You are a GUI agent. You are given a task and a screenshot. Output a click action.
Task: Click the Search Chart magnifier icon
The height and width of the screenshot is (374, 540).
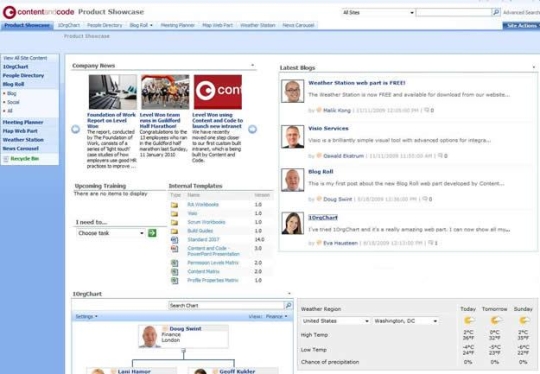pos(288,305)
